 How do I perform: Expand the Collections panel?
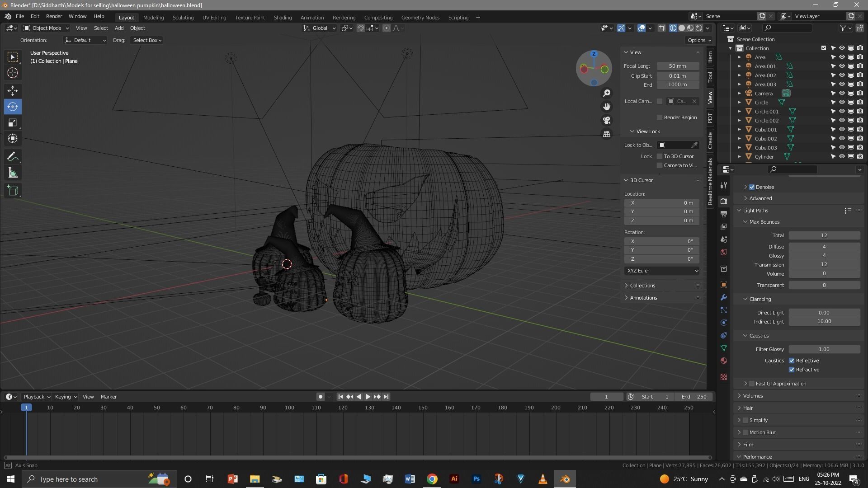[x=642, y=286]
